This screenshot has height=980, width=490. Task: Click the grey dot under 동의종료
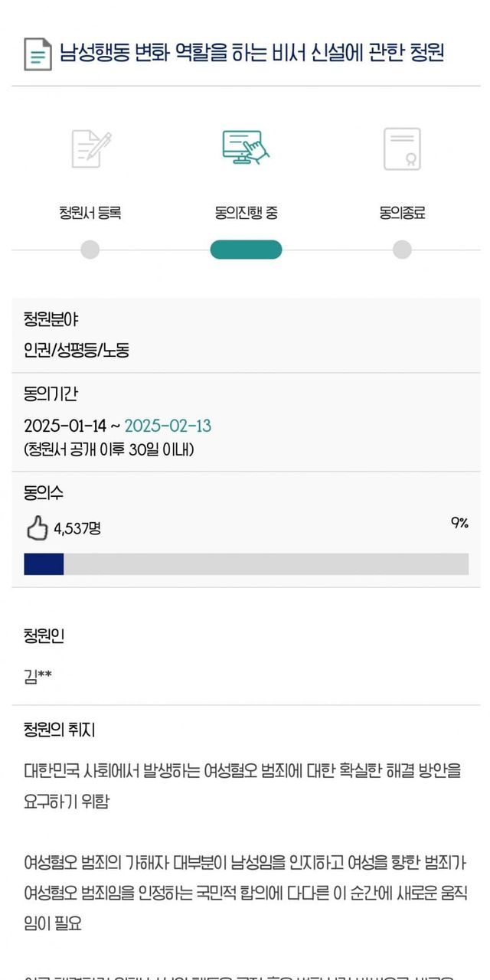pos(402,250)
